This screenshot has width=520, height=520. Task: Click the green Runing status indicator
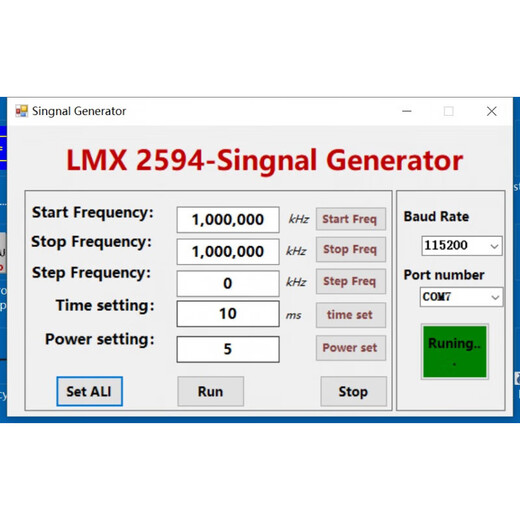[x=455, y=352]
